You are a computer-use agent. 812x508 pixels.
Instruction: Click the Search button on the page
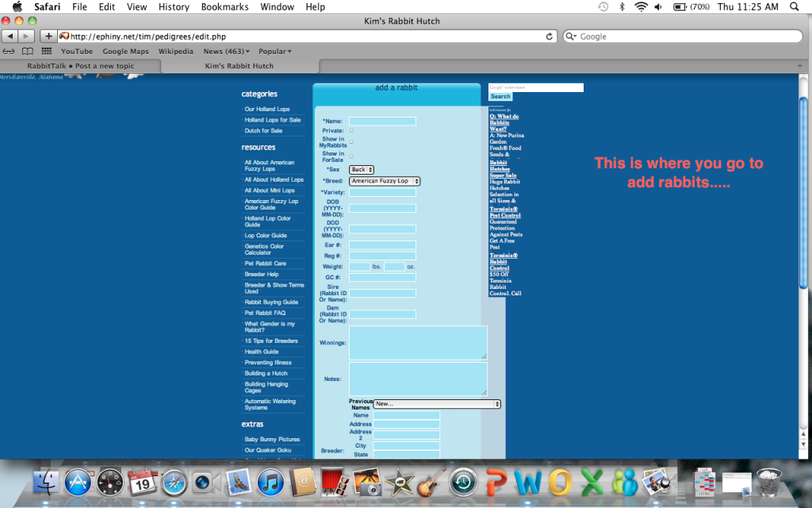[x=500, y=96]
